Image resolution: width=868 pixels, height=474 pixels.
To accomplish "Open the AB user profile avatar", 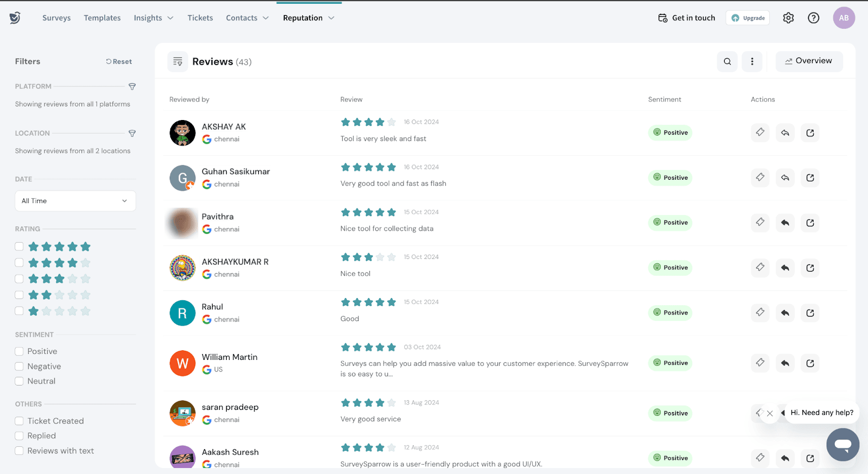I will (x=844, y=18).
